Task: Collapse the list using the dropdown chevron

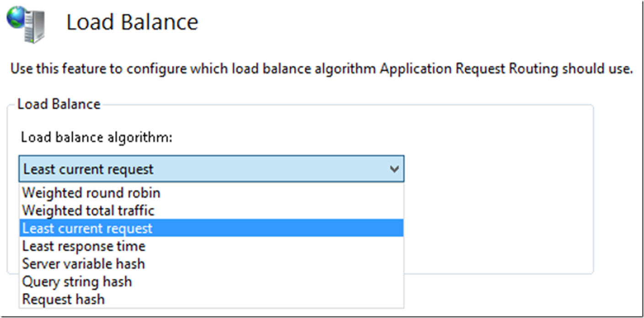Action: 394,169
